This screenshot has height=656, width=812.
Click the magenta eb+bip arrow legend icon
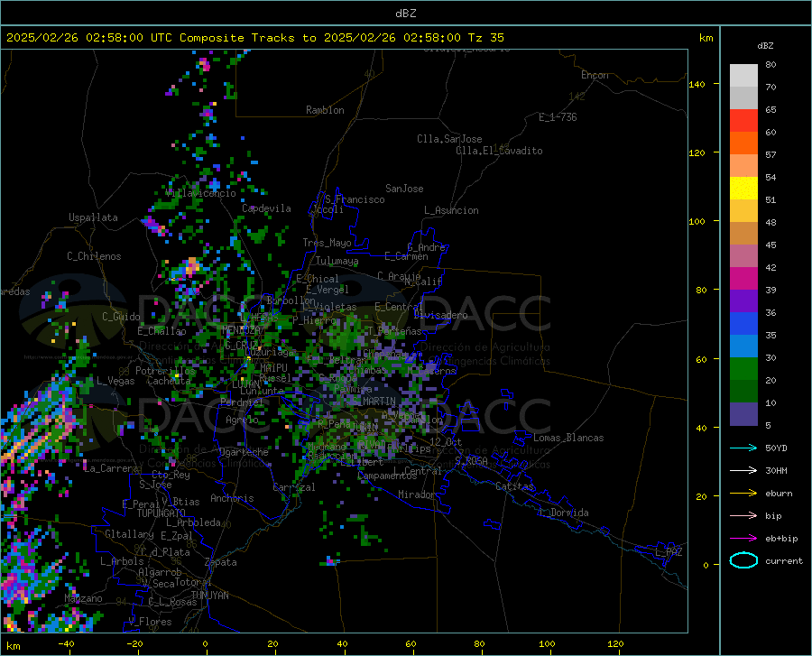(x=743, y=539)
